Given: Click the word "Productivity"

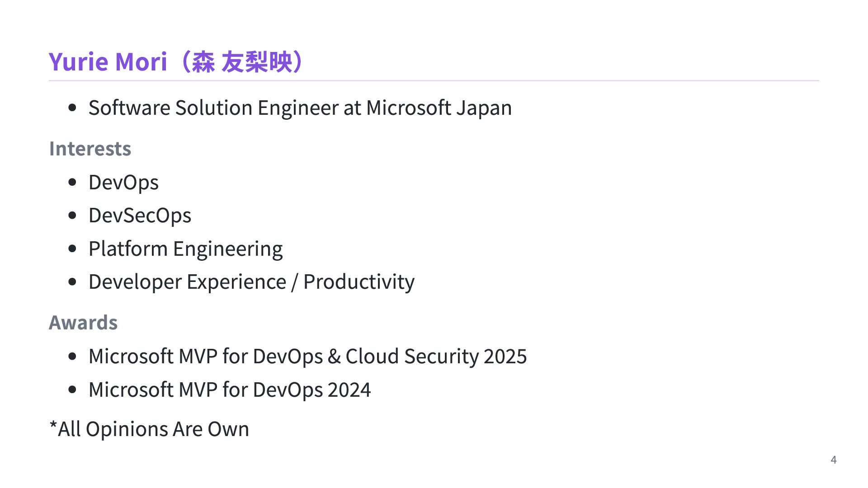Looking at the screenshot, I should coord(359,282).
